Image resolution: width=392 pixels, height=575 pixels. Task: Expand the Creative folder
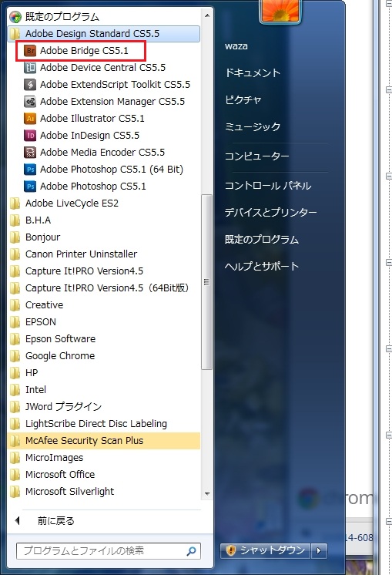coord(104,304)
